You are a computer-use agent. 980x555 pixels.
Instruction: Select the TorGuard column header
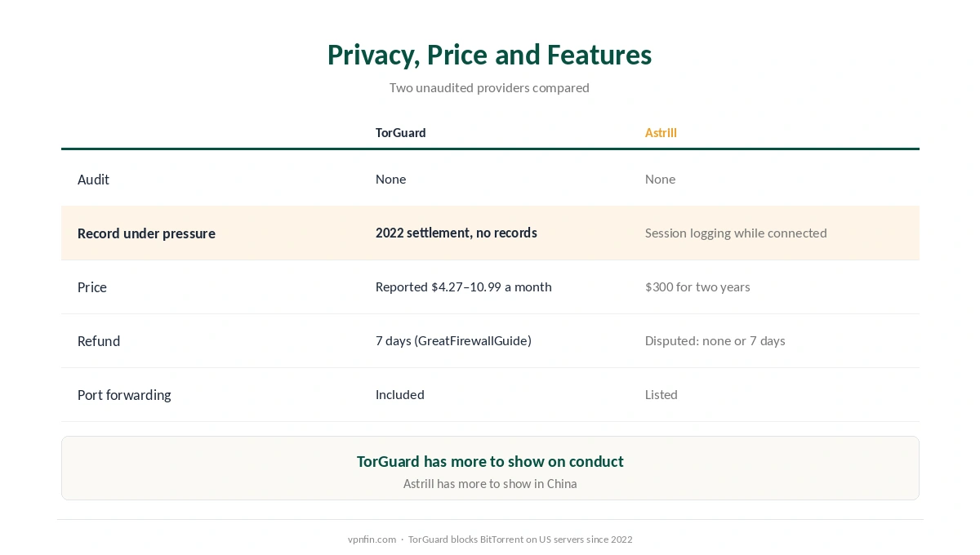point(400,132)
